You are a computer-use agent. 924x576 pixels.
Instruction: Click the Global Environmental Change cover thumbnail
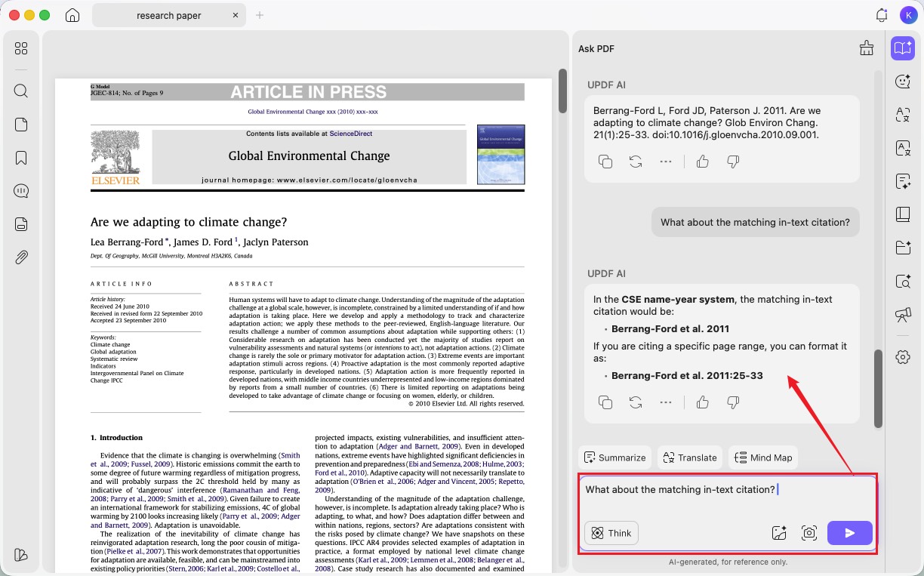(500, 154)
